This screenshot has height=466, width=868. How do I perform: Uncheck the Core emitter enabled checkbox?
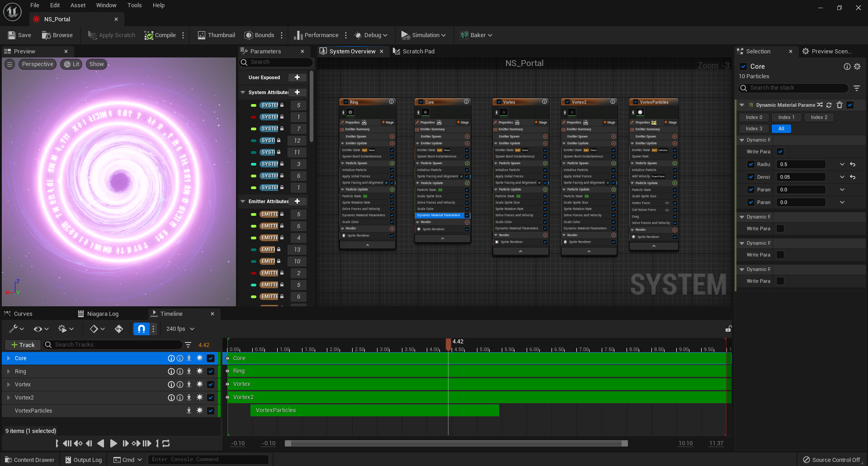tap(743, 67)
